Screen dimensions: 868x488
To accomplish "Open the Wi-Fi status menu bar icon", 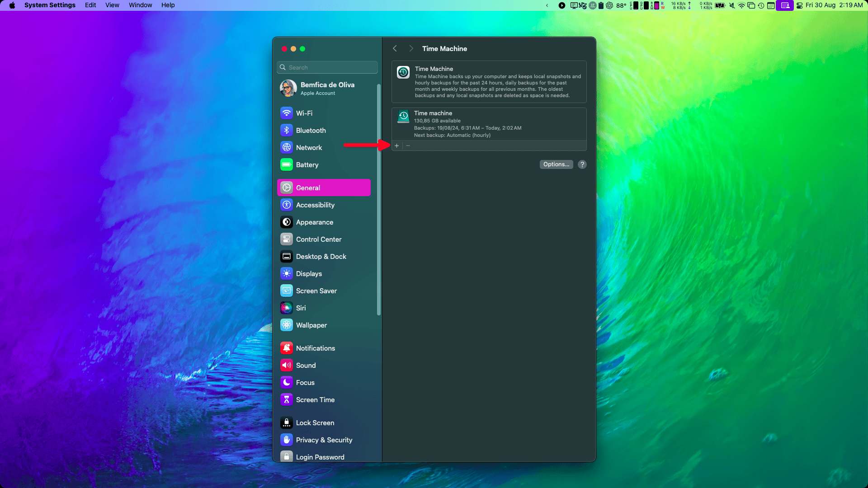I will [741, 5].
